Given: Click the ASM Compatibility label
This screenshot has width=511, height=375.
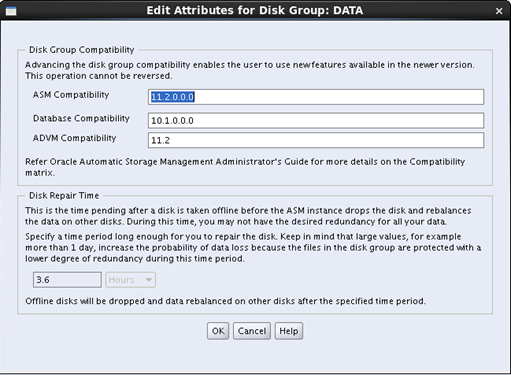Looking at the screenshot, I should tap(71, 95).
